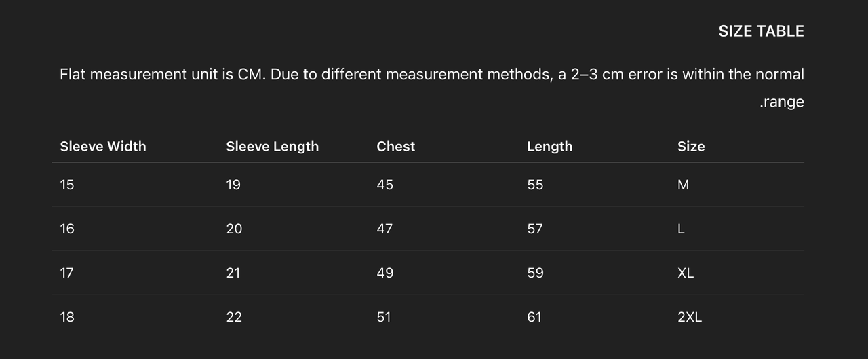Click sleeve width value 15

pyautogui.click(x=67, y=185)
